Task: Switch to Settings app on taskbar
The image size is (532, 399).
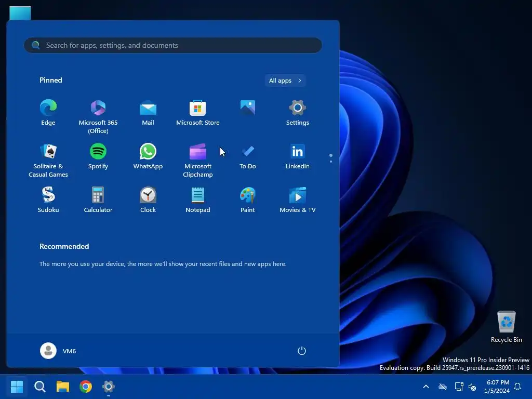Action: coord(109,387)
